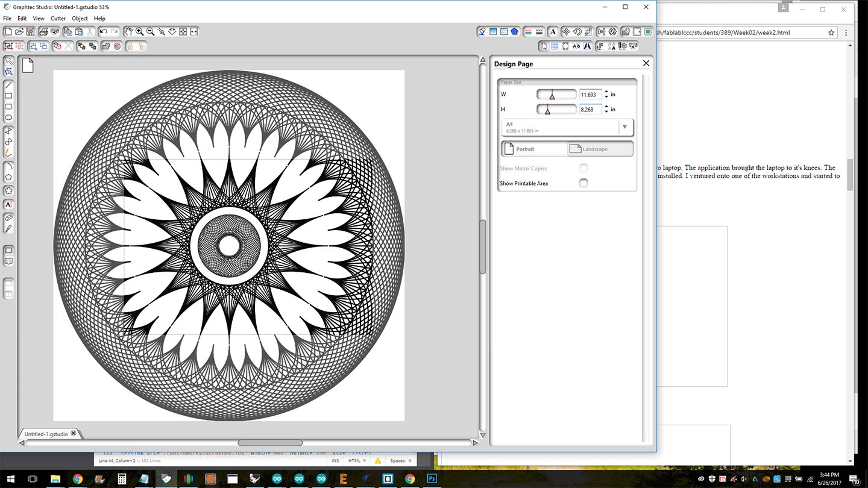Open the Rotate panel icon

pyautogui.click(x=577, y=31)
